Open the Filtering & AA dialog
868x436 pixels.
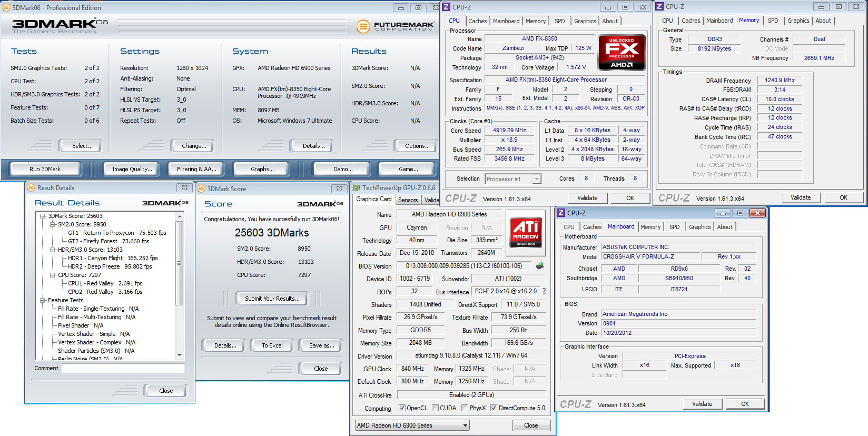196,169
